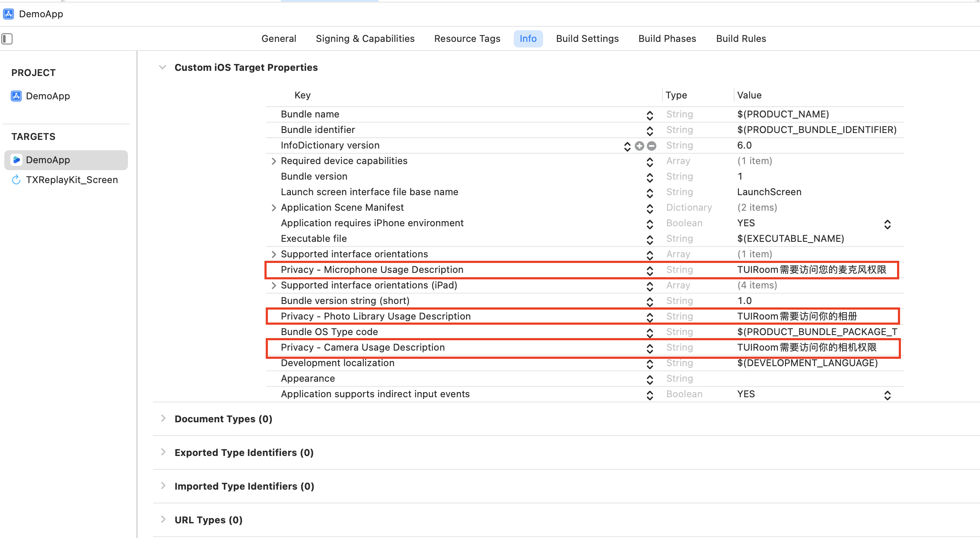The height and width of the screenshot is (538, 980).
Task: Expand Exported Type Identifiers section
Action: 163,452
